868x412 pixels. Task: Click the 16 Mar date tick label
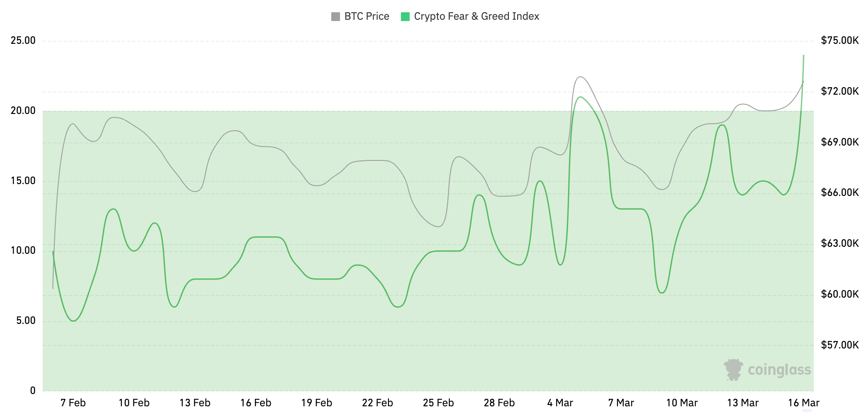click(x=804, y=403)
